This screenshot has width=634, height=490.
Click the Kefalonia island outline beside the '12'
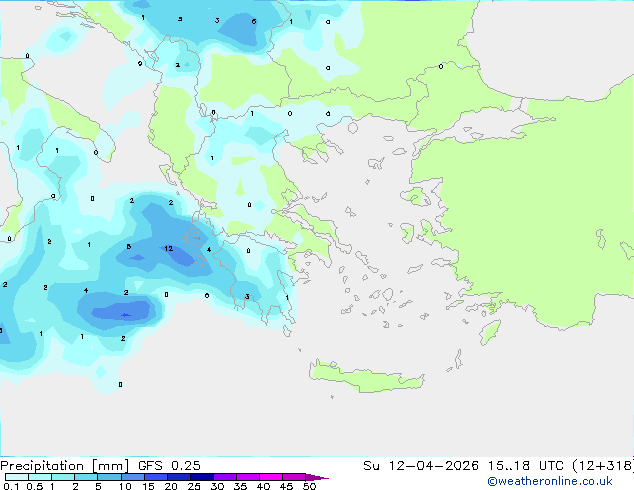click(192, 237)
